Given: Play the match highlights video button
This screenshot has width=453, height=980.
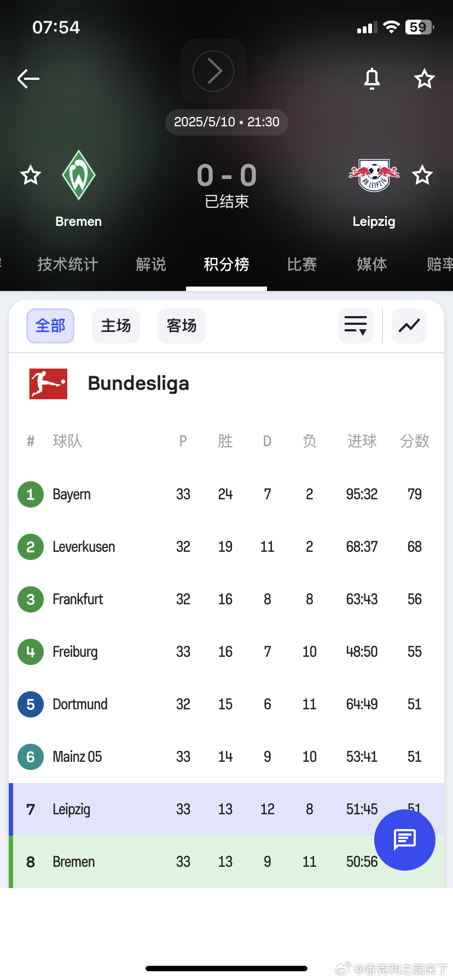Looking at the screenshot, I should click(x=213, y=71).
